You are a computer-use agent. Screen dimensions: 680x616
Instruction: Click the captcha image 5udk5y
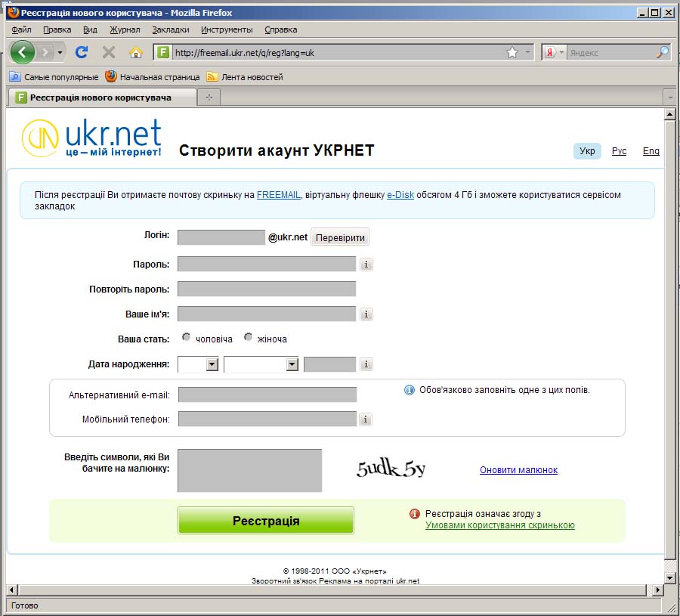(391, 469)
